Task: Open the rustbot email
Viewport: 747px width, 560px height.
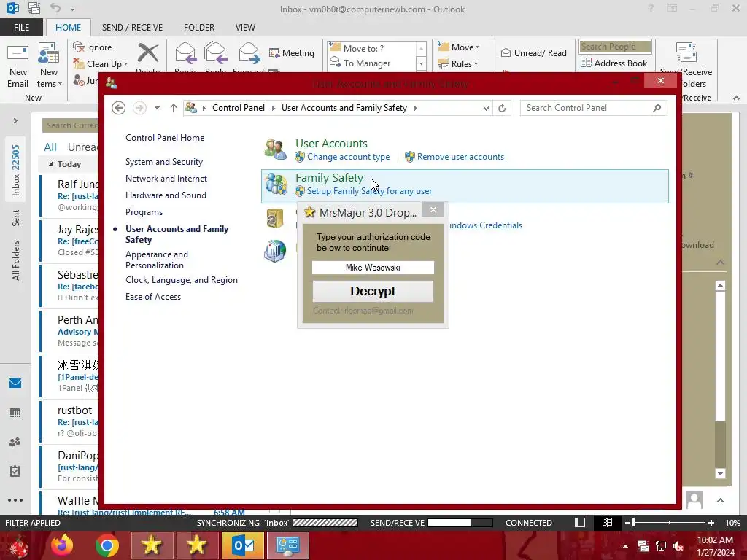Action: (71, 421)
